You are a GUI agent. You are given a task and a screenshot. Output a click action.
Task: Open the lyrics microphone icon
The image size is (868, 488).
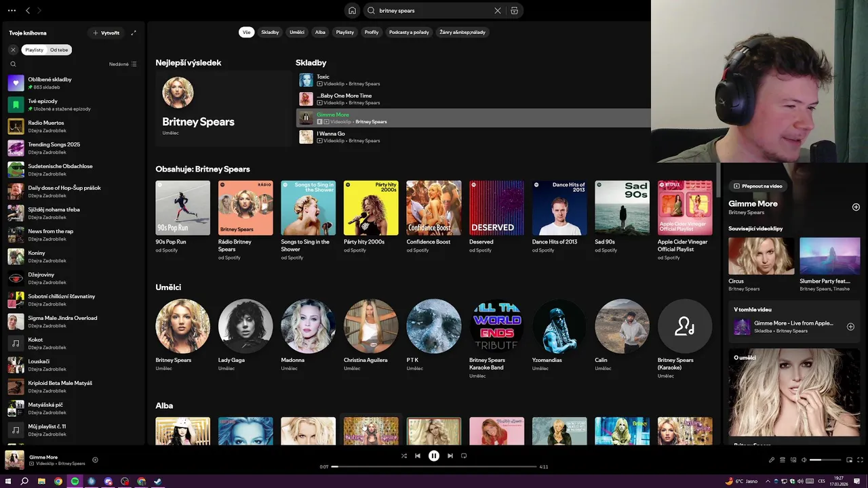(772, 460)
